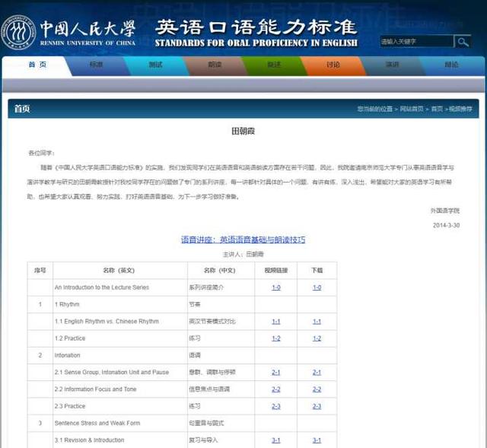Image resolution: width=487 pixels, height=448 pixels.
Task: Download file 2-1 for Sense Group lecture
Action: (x=317, y=372)
